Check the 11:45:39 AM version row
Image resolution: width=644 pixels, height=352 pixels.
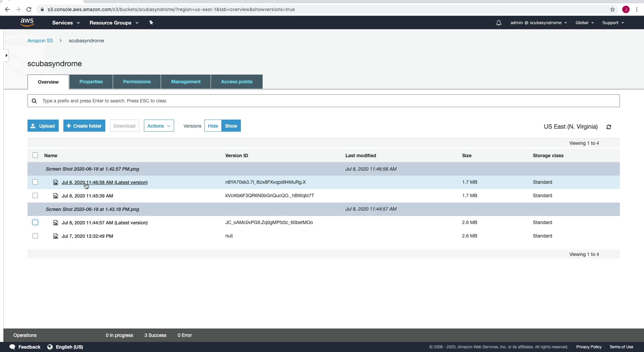click(35, 195)
